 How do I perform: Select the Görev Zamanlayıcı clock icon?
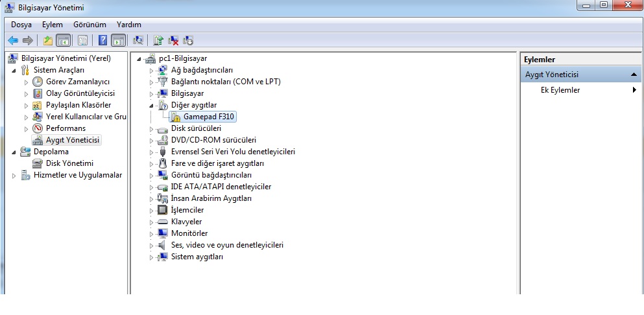(38, 82)
